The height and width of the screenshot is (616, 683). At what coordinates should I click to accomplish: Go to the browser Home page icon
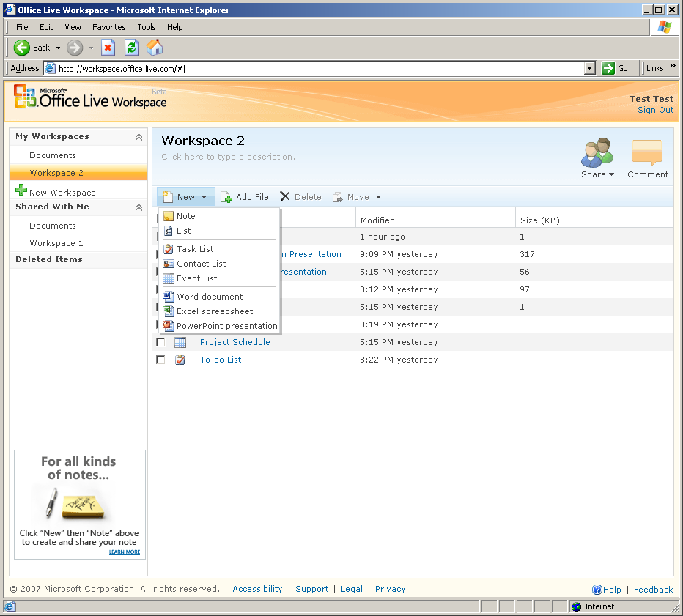pyautogui.click(x=155, y=48)
